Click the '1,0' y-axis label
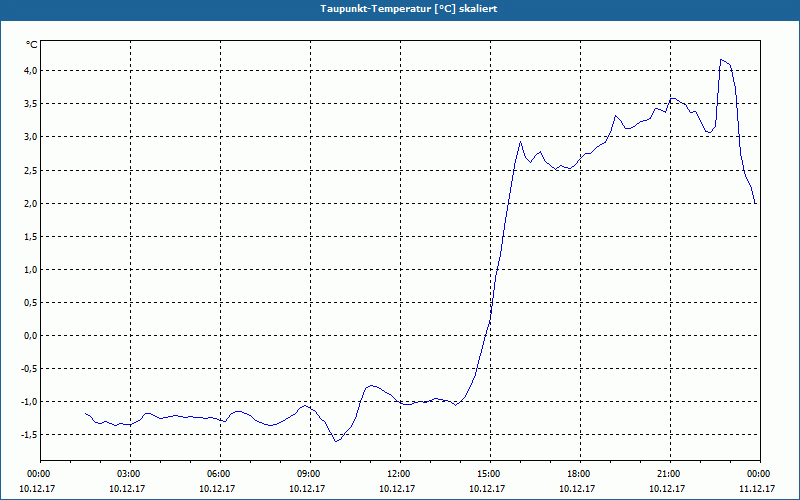The width and height of the screenshot is (800, 500). pos(31,269)
